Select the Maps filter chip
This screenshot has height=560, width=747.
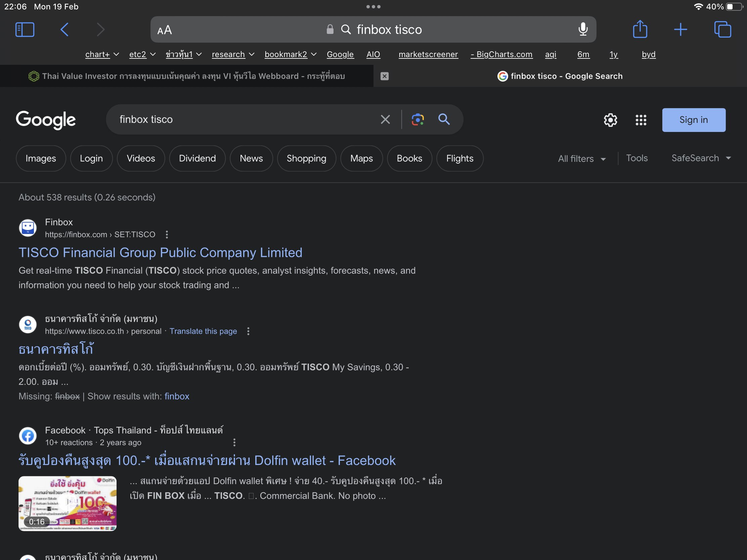pyautogui.click(x=361, y=159)
